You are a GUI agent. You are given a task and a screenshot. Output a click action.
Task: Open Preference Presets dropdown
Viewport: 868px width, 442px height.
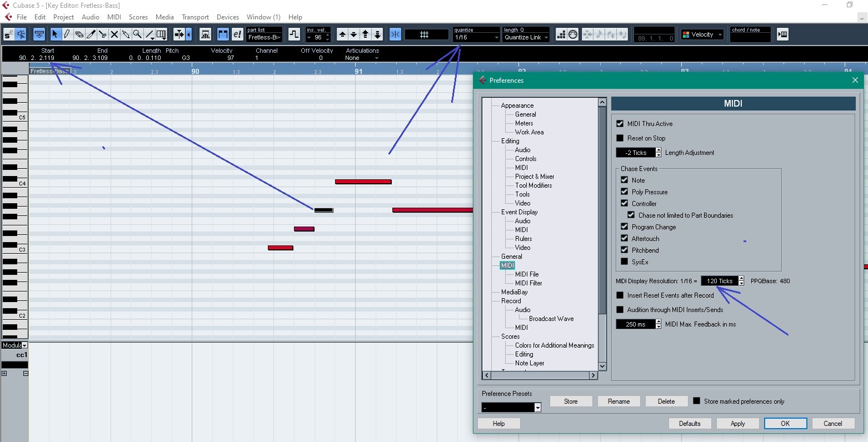tap(512, 408)
